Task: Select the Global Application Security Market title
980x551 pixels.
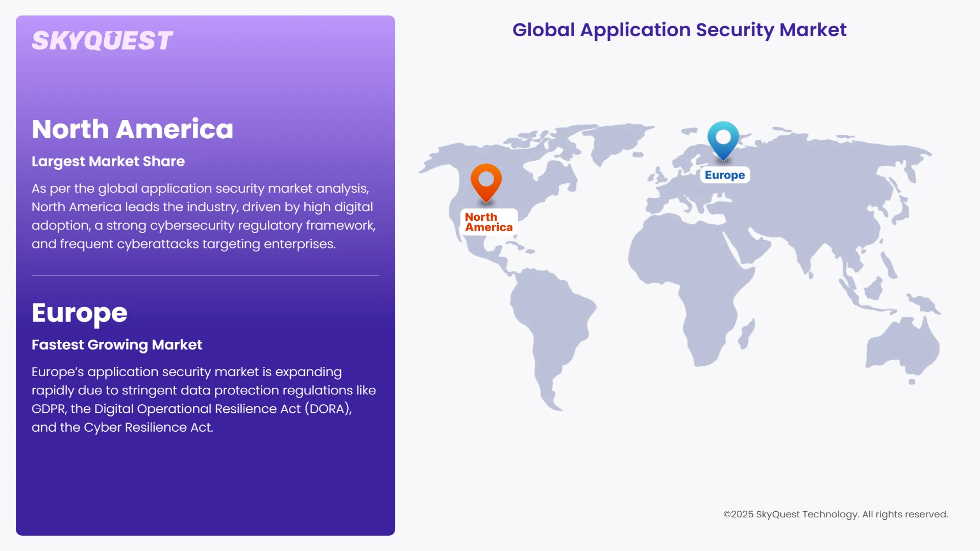Action: 679,30
